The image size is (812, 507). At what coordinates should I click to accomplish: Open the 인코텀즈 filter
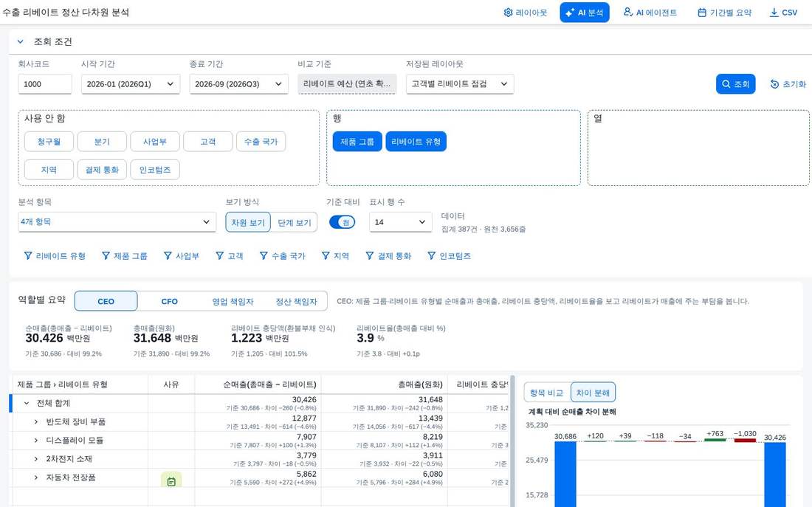[450, 256]
